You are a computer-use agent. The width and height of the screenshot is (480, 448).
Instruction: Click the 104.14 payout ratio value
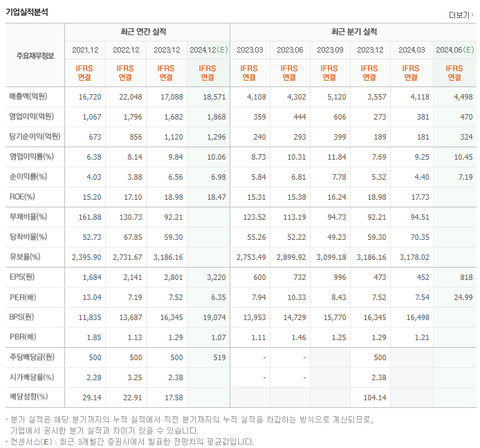tap(375, 398)
